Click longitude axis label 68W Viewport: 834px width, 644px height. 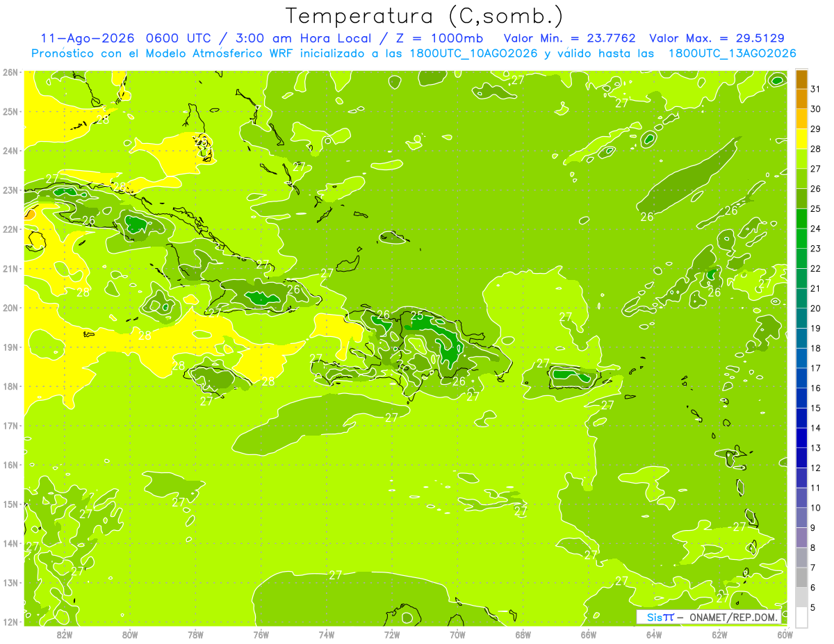point(523,635)
